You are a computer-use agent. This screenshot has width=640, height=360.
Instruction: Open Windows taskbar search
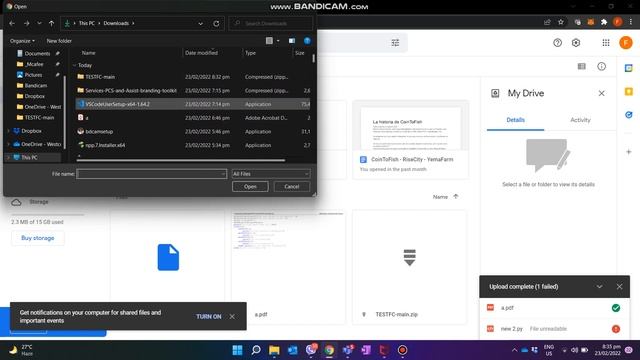coord(256,350)
